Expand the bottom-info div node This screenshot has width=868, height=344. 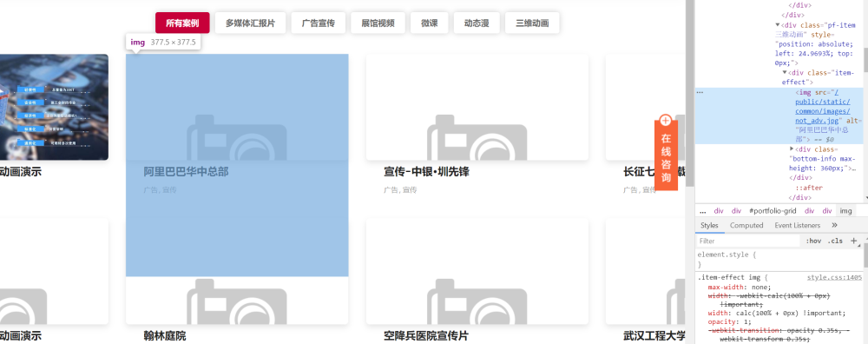pos(792,149)
